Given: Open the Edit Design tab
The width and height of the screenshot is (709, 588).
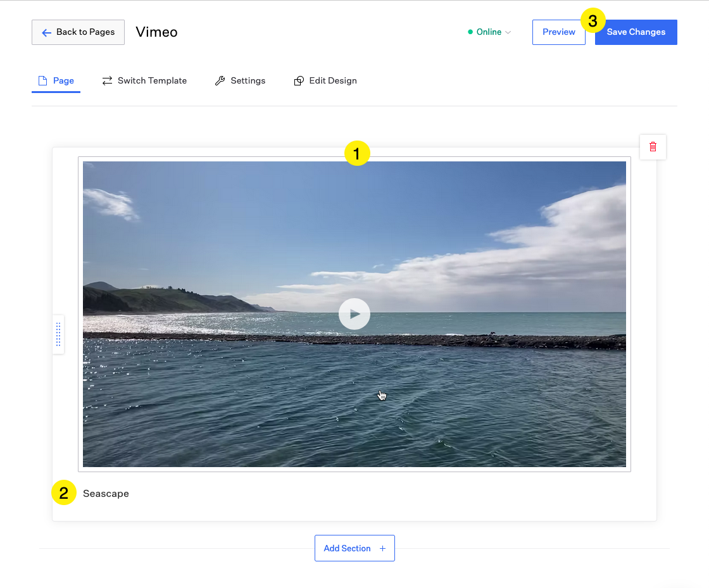Looking at the screenshot, I should [x=325, y=81].
